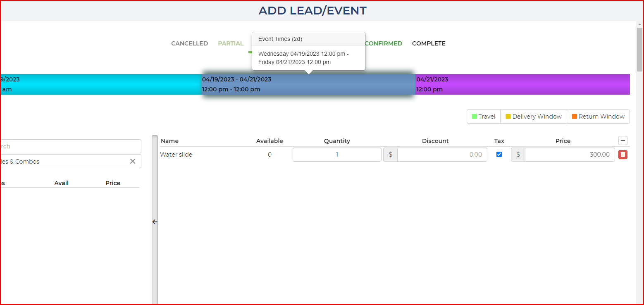Clear the Combos category filter
644x305 pixels.
point(133,161)
